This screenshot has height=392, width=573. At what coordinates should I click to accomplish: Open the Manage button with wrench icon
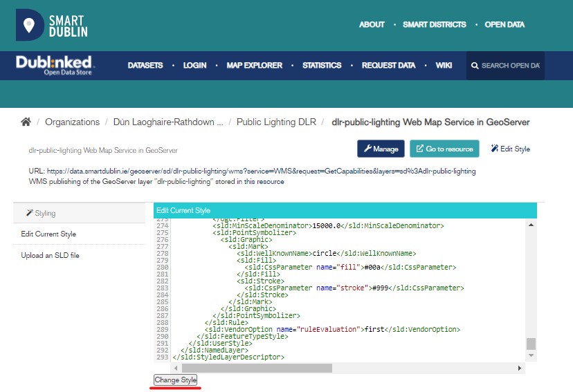381,149
